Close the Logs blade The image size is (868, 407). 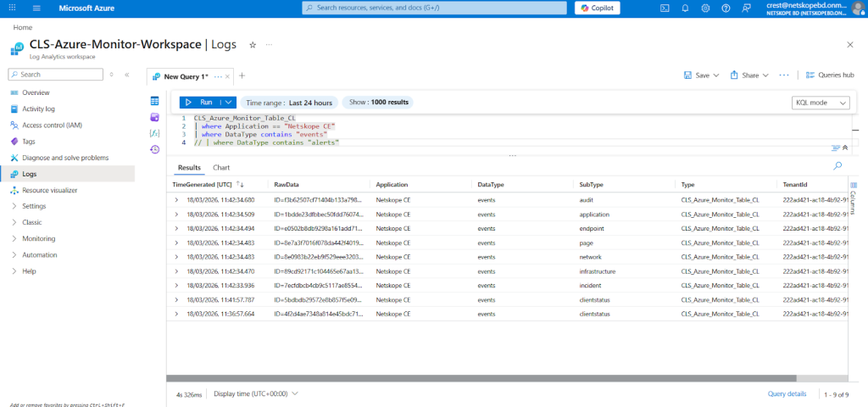coord(850,44)
